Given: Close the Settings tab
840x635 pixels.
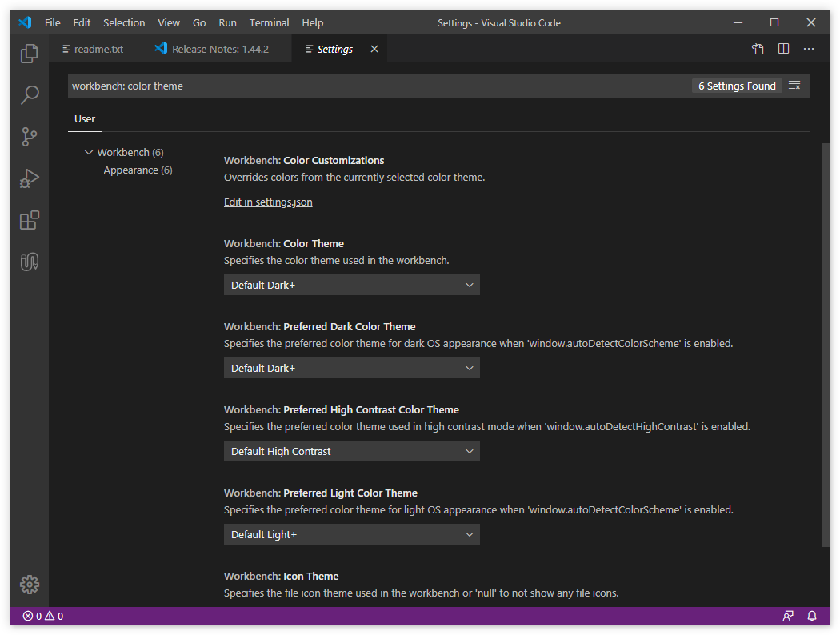Looking at the screenshot, I should [x=374, y=49].
